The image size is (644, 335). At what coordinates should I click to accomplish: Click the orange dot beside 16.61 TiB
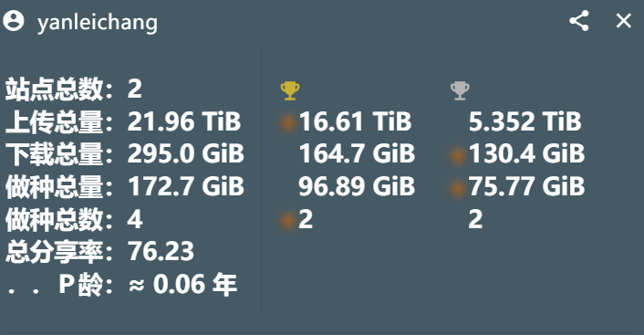[287, 122]
